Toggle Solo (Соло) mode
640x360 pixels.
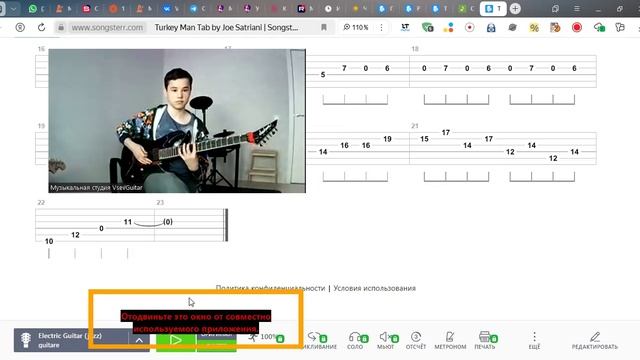[355, 340]
